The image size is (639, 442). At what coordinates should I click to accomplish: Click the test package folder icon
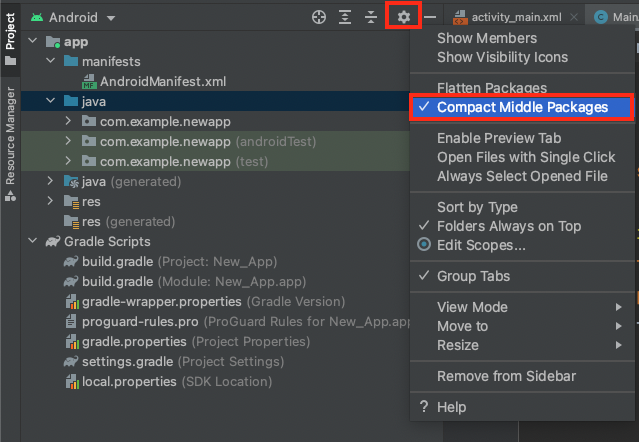click(x=89, y=161)
